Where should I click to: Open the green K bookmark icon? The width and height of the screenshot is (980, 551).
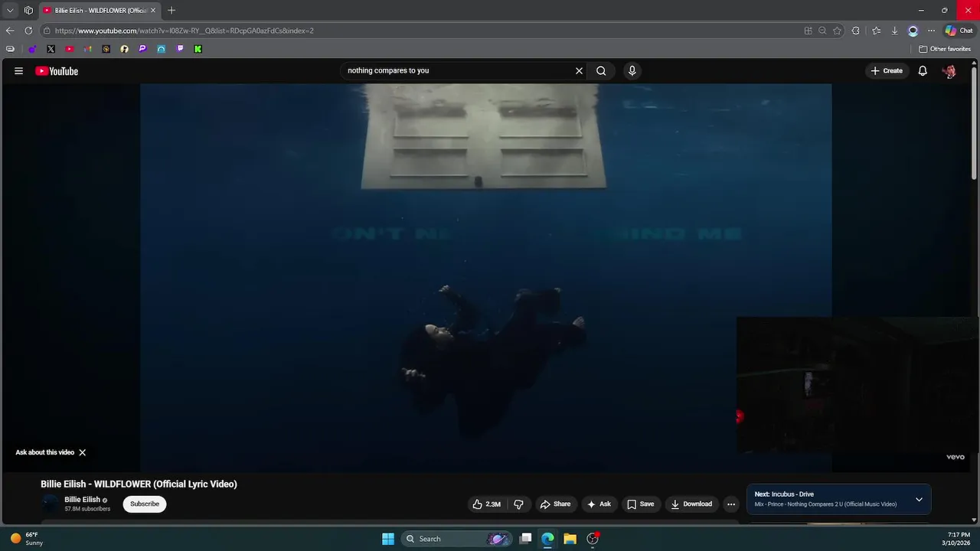pyautogui.click(x=198, y=49)
